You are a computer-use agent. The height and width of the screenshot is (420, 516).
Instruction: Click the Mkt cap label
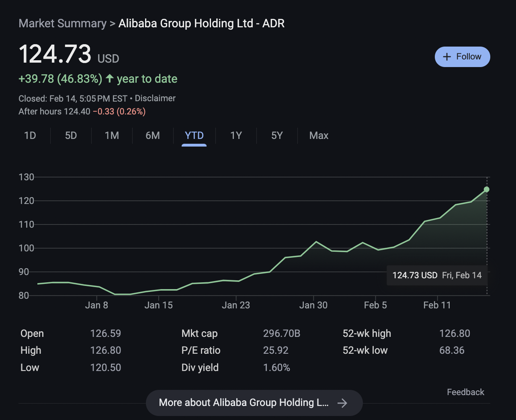coord(199,333)
